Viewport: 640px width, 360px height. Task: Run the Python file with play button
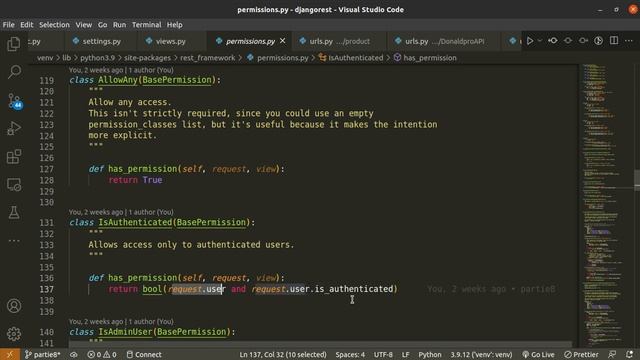(x=530, y=41)
